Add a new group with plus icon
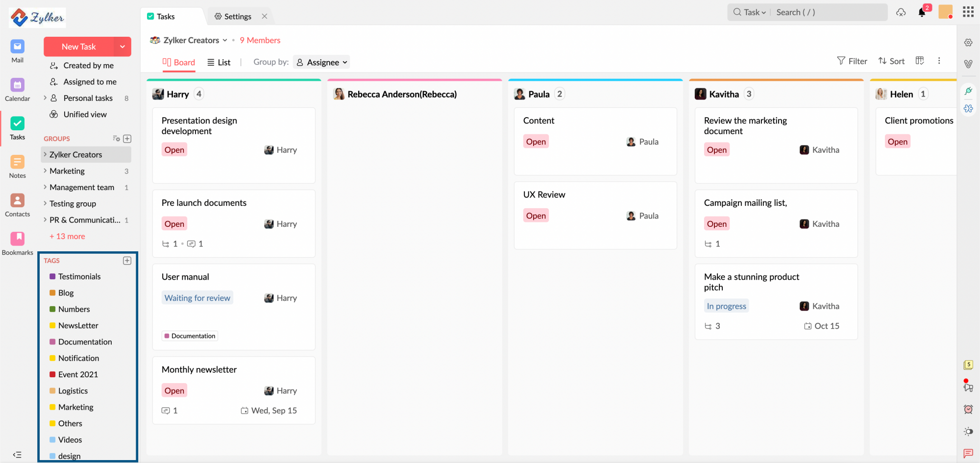This screenshot has width=980, height=463. click(x=127, y=139)
